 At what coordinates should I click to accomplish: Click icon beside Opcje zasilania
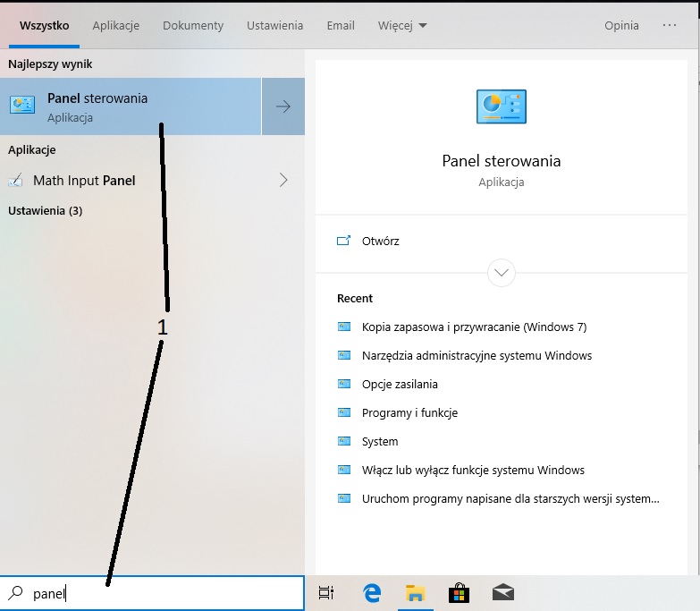[344, 384]
